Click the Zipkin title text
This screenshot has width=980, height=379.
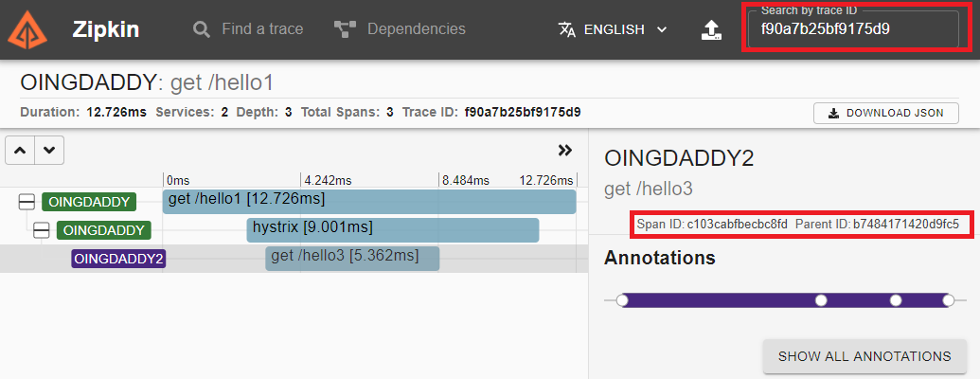click(x=106, y=29)
